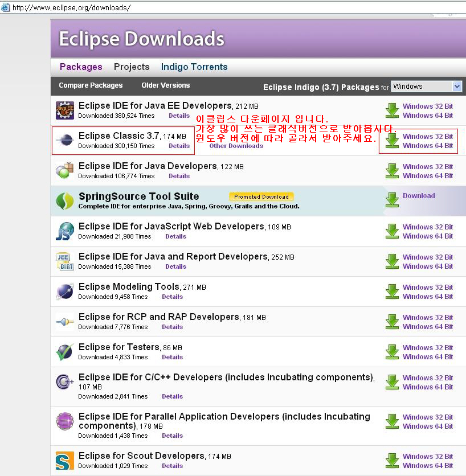This screenshot has width=466, height=476.
Task: Open the Windows platform dropdown
Action: [x=427, y=87]
